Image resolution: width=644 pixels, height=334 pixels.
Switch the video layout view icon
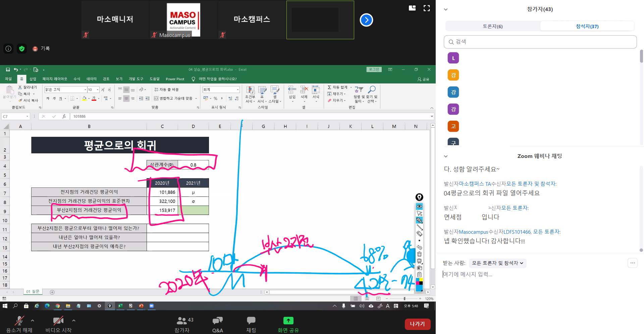click(412, 8)
